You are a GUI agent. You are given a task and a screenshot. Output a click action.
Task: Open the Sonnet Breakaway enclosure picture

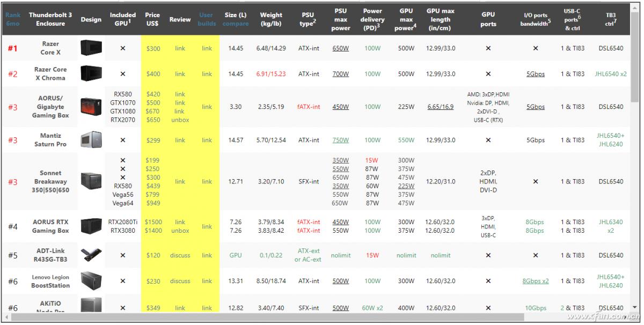pos(91,182)
